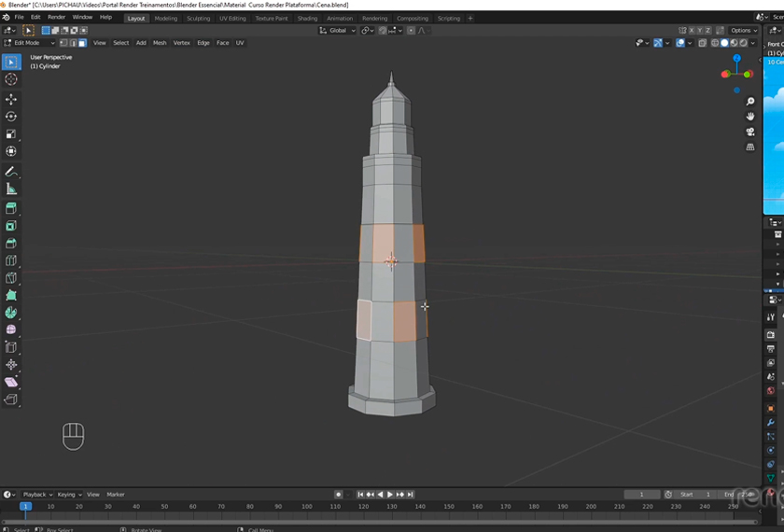Choose the Cursor tool
Image resolution: width=784 pixels, height=532 pixels.
pyautogui.click(x=11, y=80)
